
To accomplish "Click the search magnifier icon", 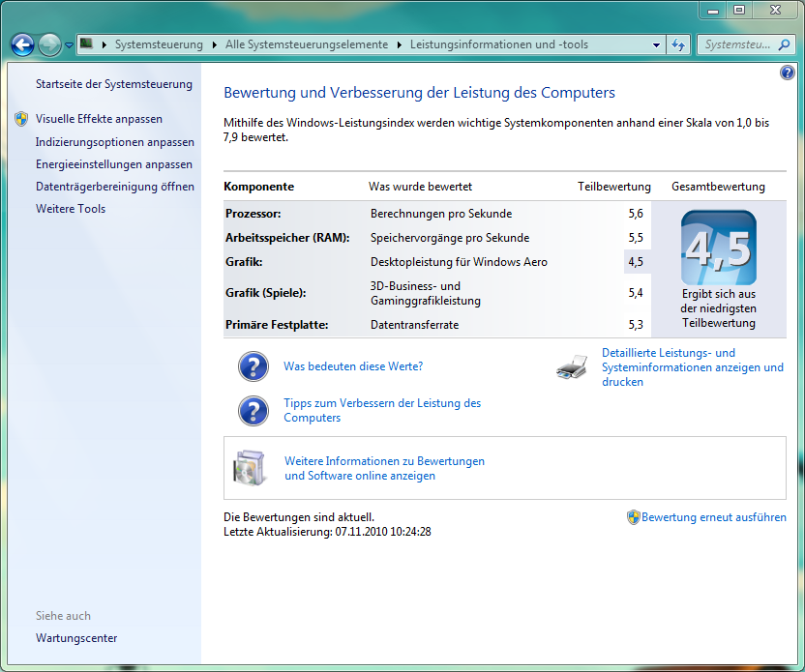I will pos(784,44).
